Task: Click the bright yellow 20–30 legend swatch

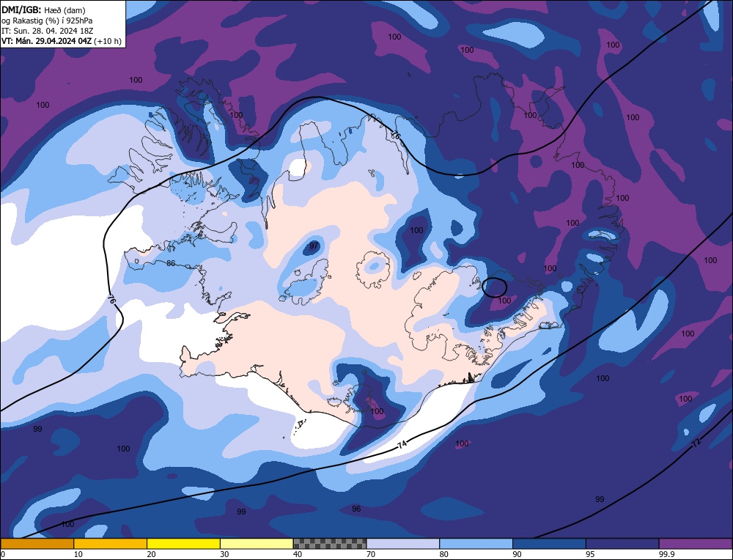Action: 183,543
